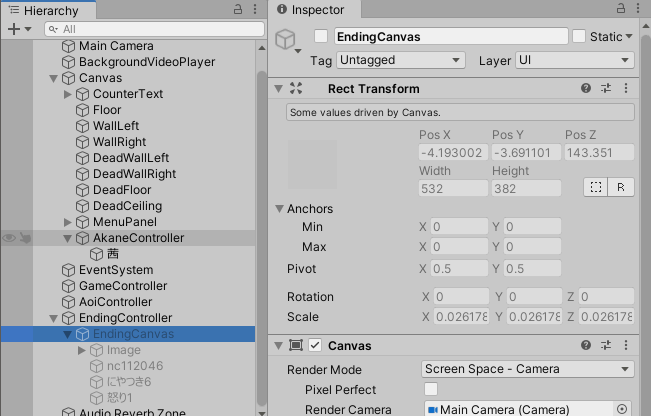Edit the EndingCanvas name field
Image resolution: width=651 pixels, height=416 pixels.
(x=451, y=37)
